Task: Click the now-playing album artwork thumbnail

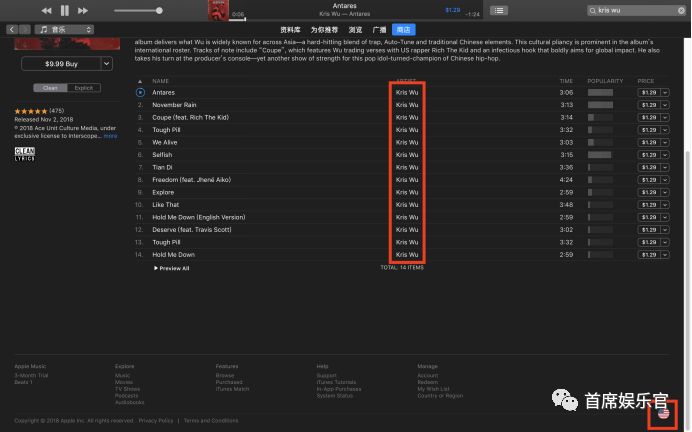Action: click(218, 11)
